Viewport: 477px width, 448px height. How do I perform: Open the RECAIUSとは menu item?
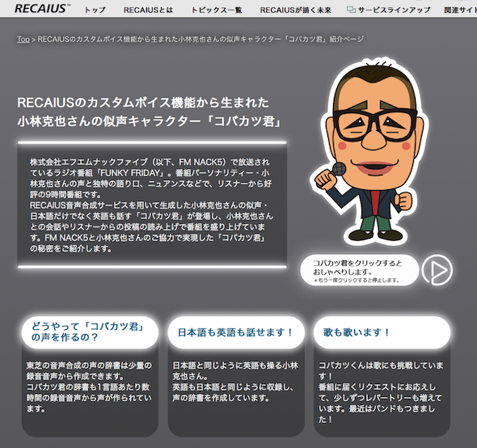click(x=148, y=10)
